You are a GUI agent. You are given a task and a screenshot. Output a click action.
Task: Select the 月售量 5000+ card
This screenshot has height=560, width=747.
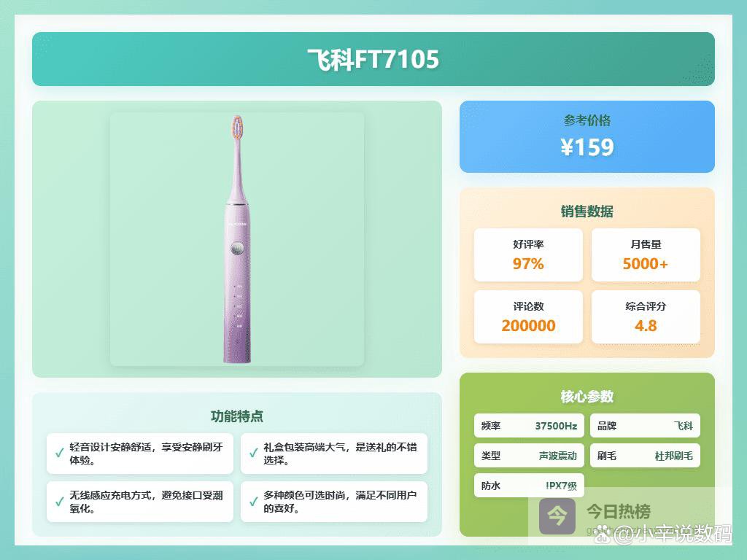click(645, 255)
